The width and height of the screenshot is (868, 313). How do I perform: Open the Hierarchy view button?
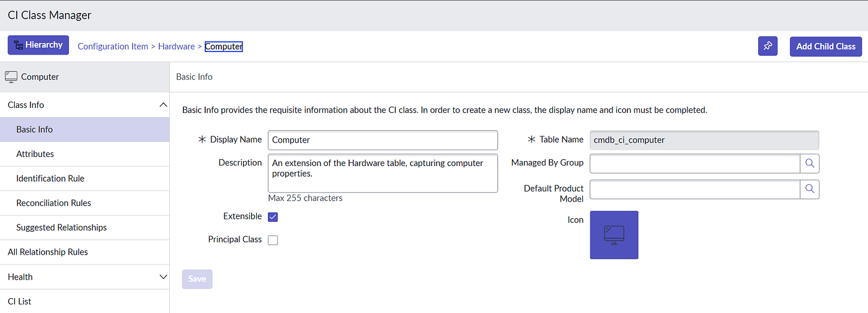(x=38, y=45)
